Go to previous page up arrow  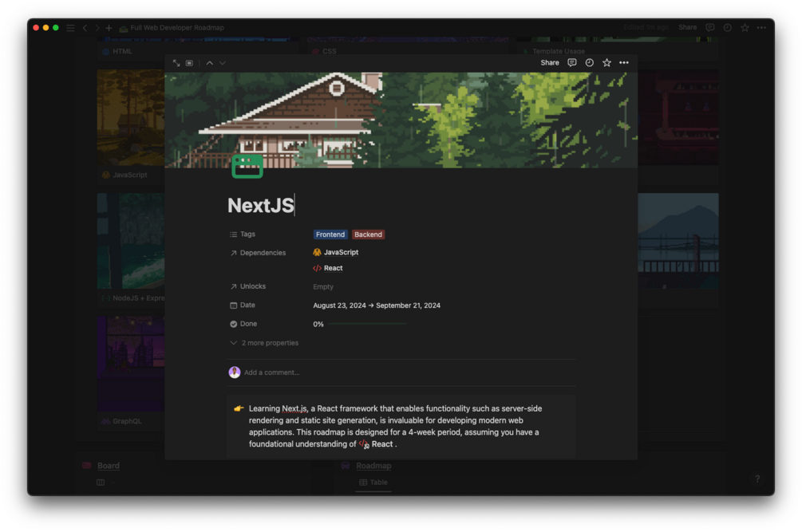click(209, 63)
